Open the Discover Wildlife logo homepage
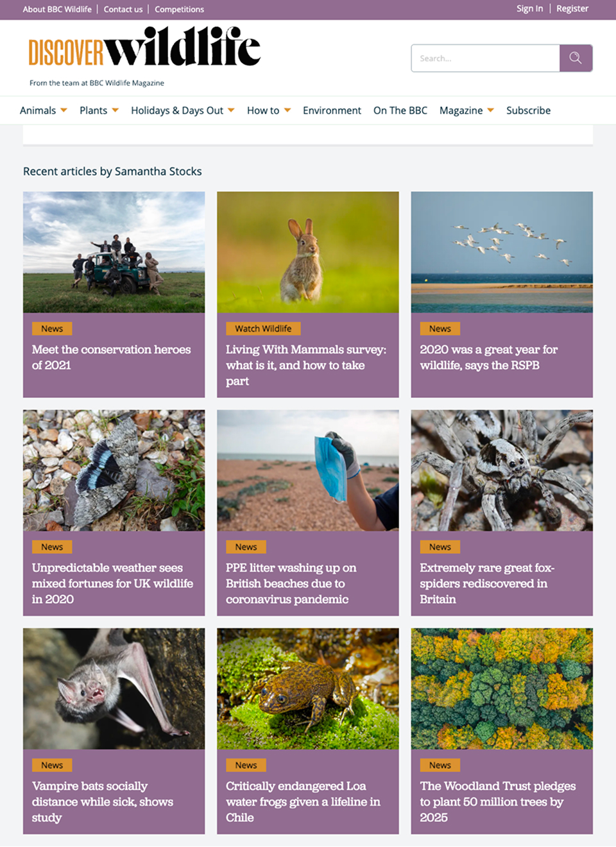 pos(144,47)
